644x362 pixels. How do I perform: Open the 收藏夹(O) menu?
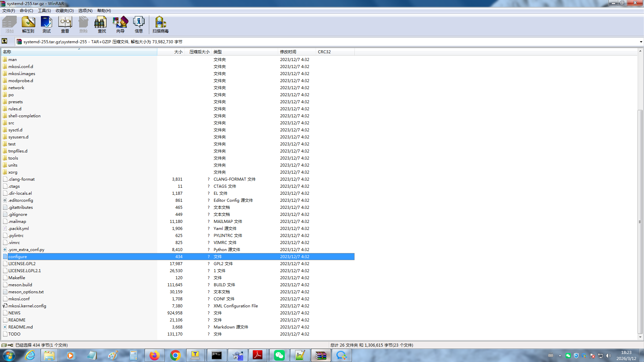(64, 11)
